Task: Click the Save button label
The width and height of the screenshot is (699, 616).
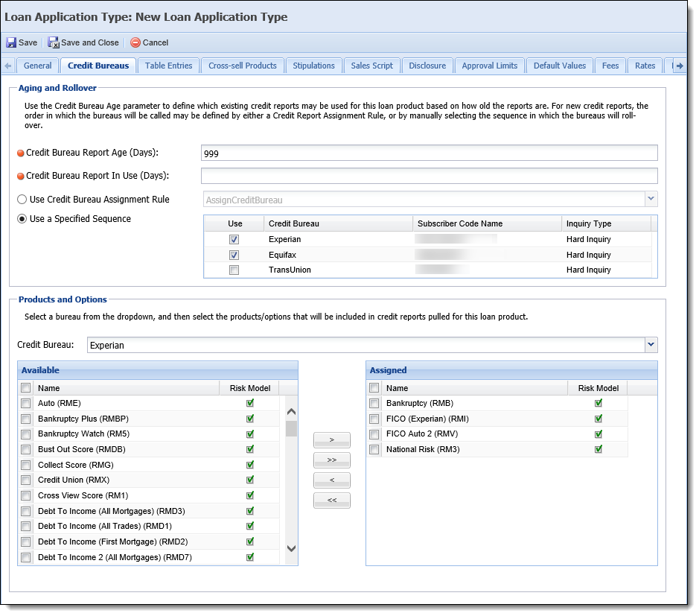Action: [x=28, y=42]
